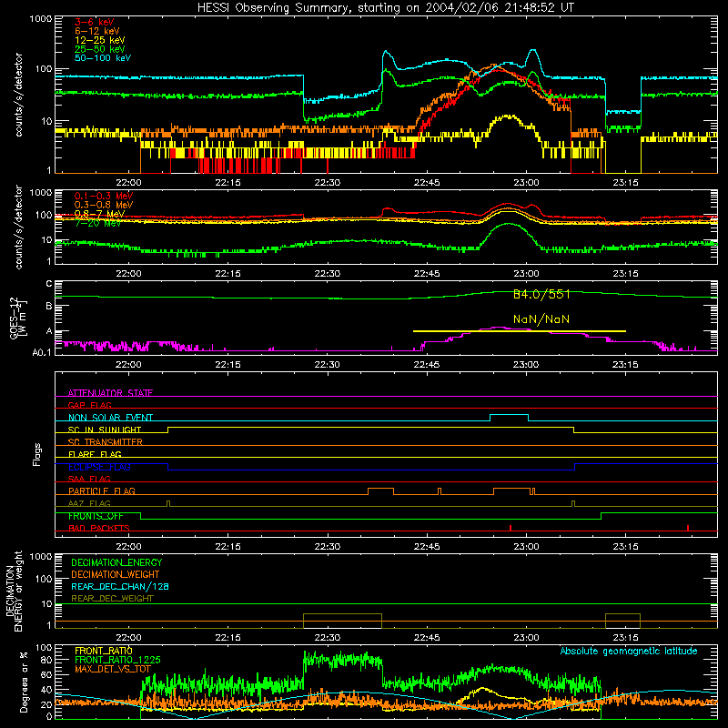Select the green 25-50 keV legend label

coord(100,49)
